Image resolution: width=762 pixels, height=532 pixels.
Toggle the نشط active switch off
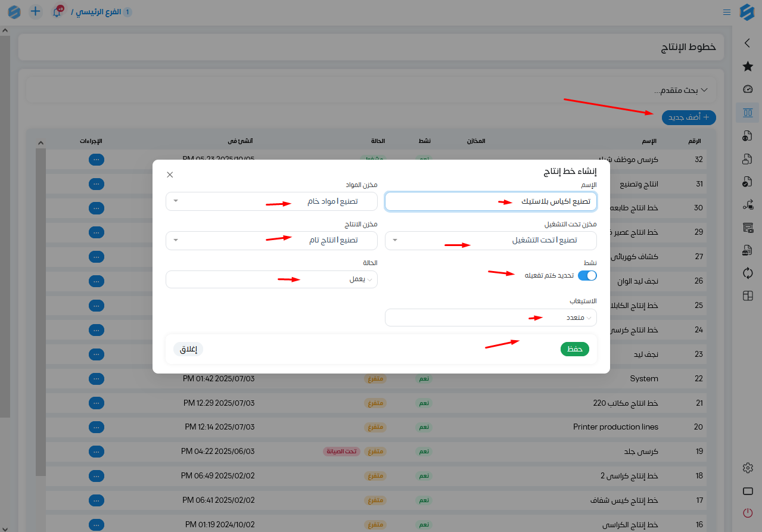(587, 275)
